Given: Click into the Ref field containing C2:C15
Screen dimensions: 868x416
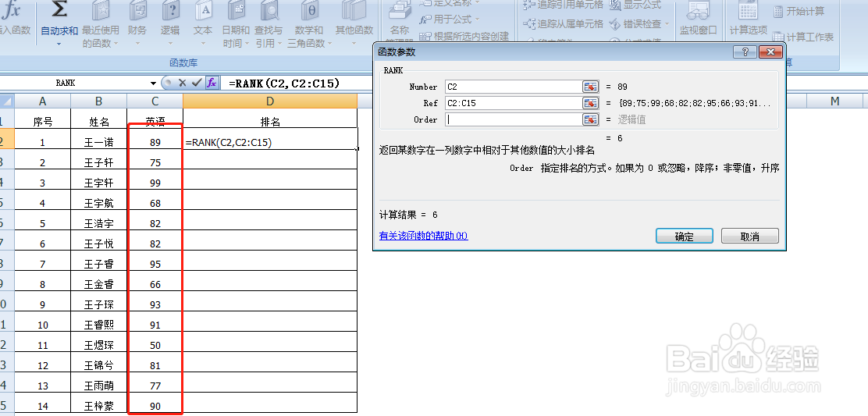Looking at the screenshot, I should point(514,103).
